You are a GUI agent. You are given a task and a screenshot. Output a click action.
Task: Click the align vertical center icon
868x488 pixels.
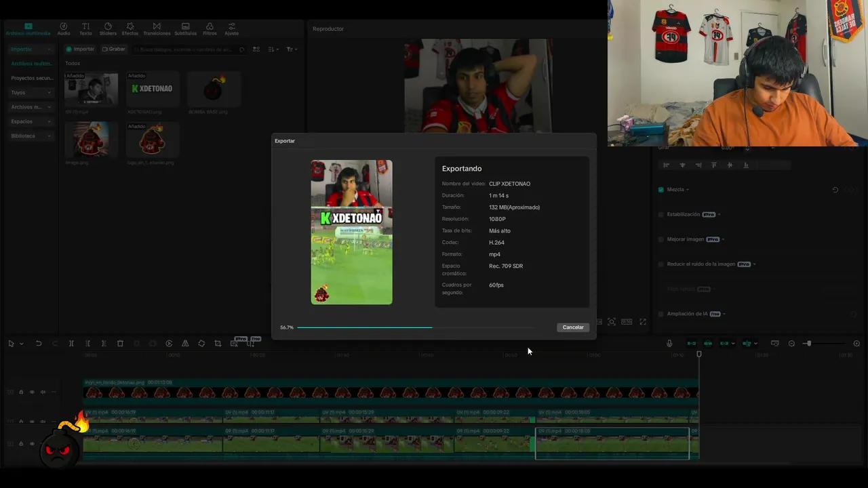(730, 165)
